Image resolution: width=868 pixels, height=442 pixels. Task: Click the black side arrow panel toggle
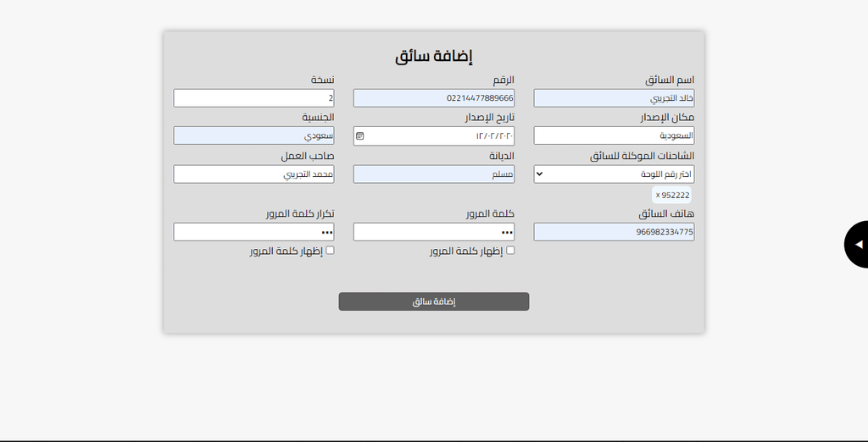857,245
